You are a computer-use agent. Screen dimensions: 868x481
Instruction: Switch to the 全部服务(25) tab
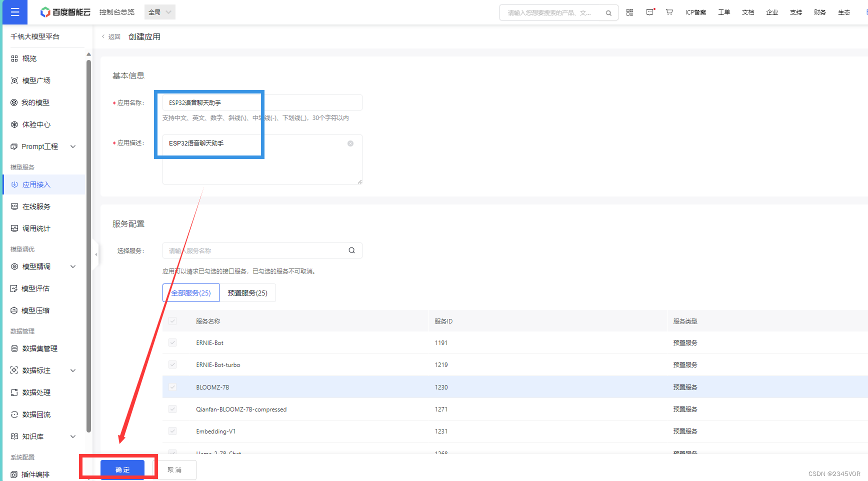pos(191,293)
